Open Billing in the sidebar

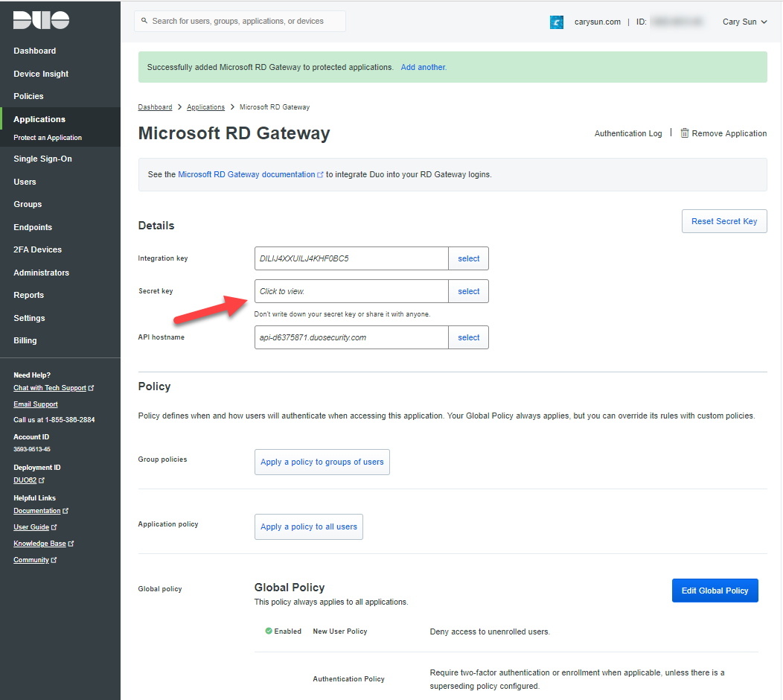point(25,341)
